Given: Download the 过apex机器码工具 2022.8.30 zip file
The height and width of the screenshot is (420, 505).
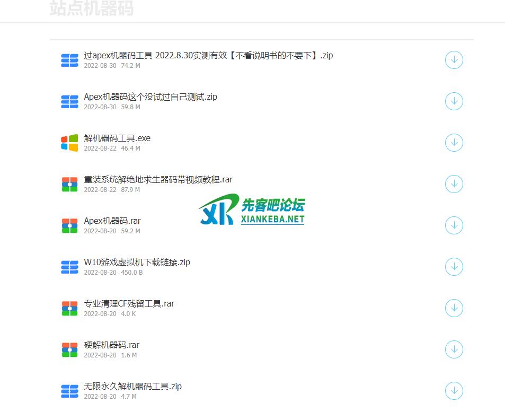Looking at the screenshot, I should tap(454, 60).
